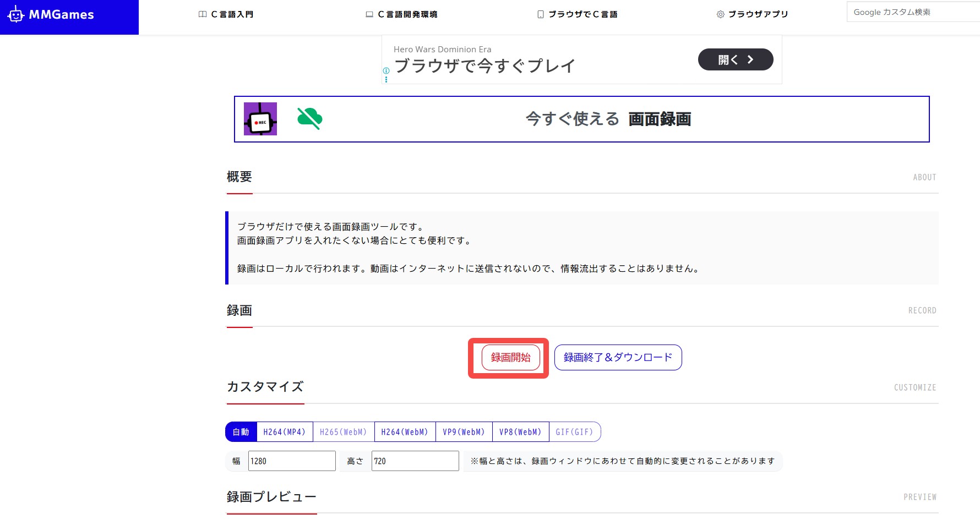Click the gear icon beside ブラウザアプリ
This screenshot has height=525, width=980.
[x=720, y=14]
